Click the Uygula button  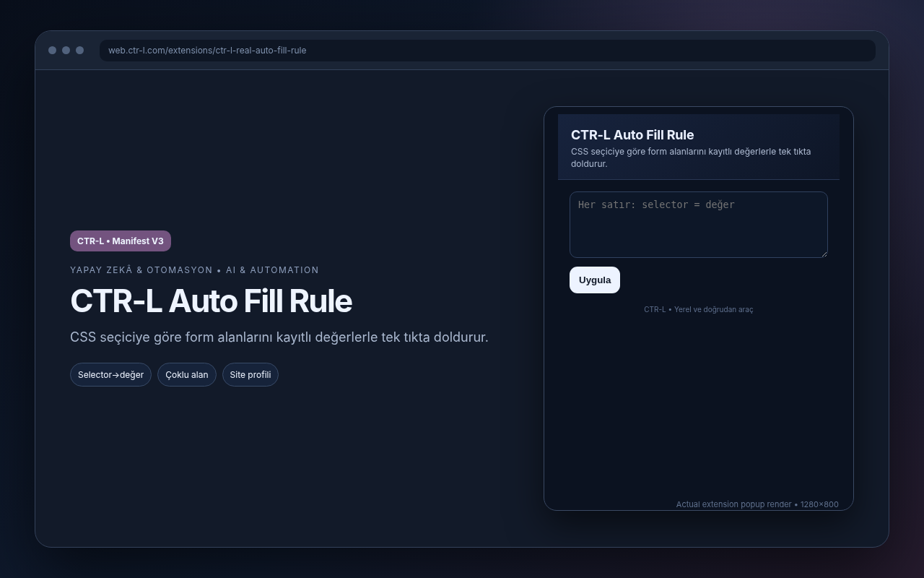595,280
